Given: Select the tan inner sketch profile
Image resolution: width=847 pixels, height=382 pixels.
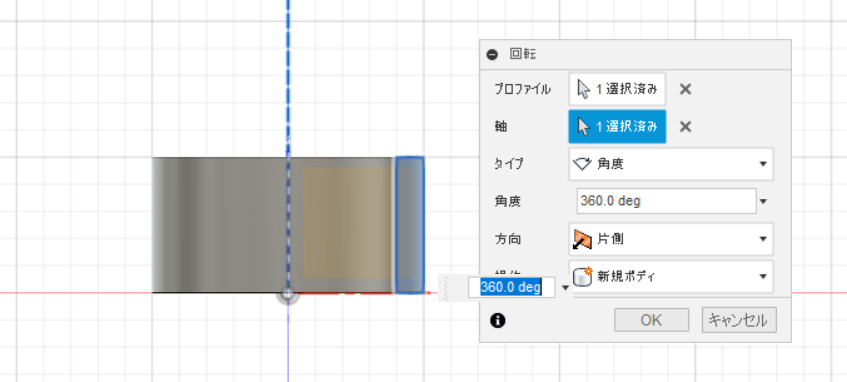Looking at the screenshot, I should [x=347, y=222].
